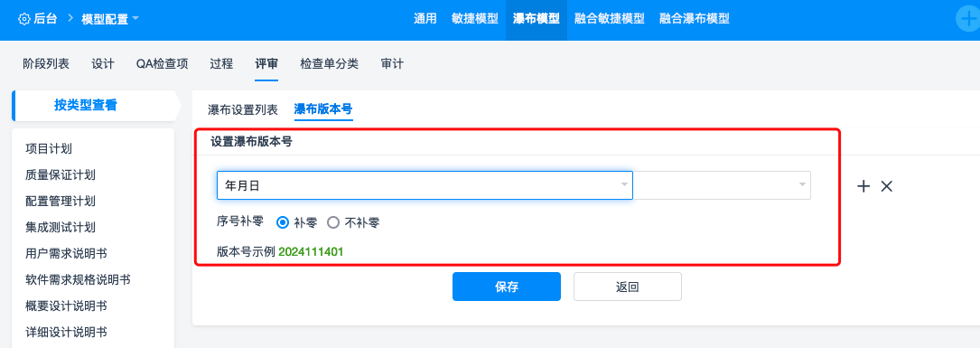Click the 后台 gear icon
This screenshot has width=980, height=348.
[24, 19]
